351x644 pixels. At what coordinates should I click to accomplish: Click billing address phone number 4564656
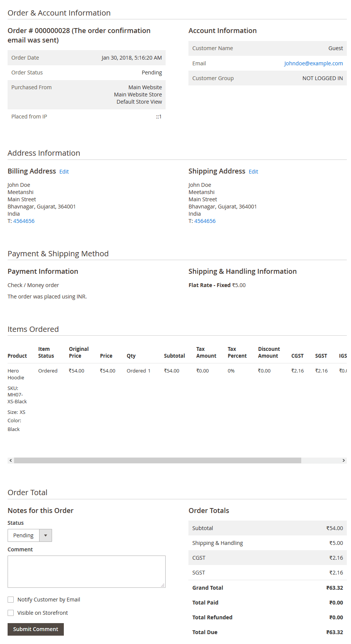coord(24,221)
